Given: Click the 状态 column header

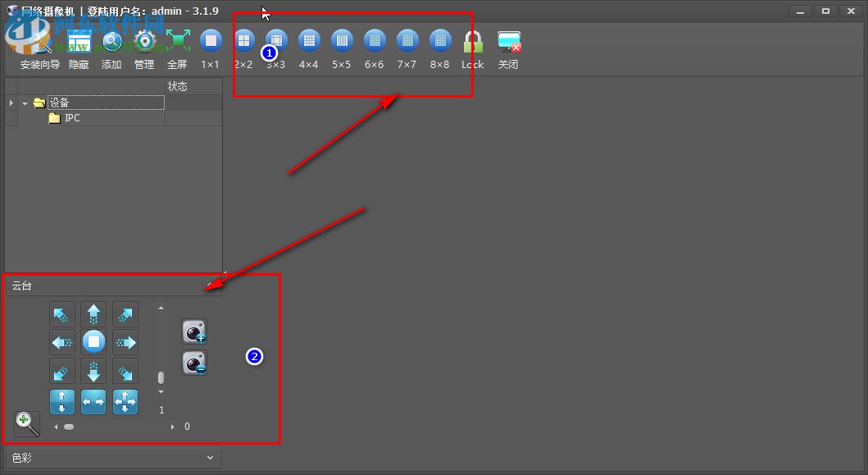Looking at the screenshot, I should point(193,86).
